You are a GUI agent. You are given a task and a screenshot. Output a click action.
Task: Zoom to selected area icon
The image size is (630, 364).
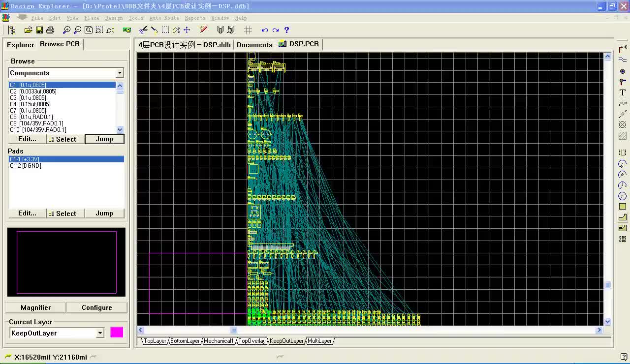coord(99,30)
